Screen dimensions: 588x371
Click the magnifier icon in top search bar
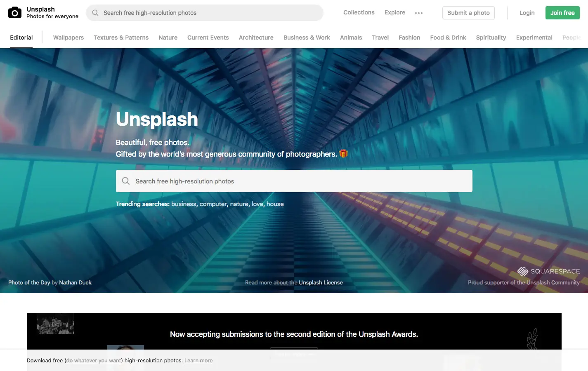pyautogui.click(x=95, y=13)
